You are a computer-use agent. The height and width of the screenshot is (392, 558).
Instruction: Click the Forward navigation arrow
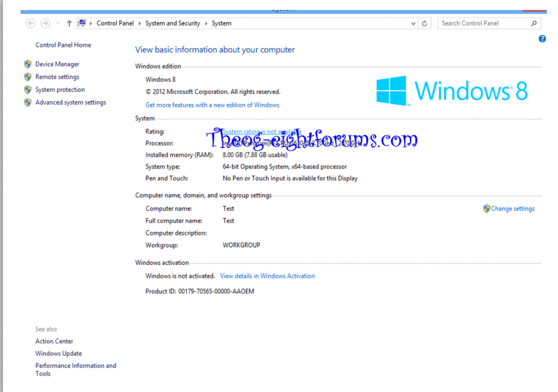pos(45,23)
